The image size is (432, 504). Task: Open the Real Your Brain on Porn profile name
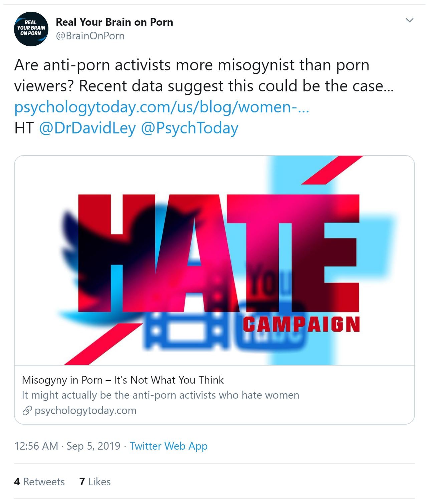[114, 22]
